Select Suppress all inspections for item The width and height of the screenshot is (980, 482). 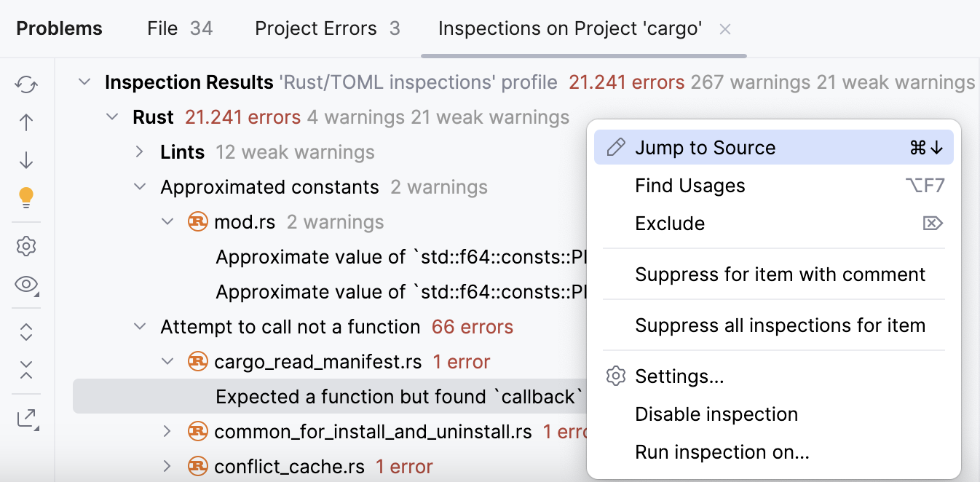click(x=781, y=325)
